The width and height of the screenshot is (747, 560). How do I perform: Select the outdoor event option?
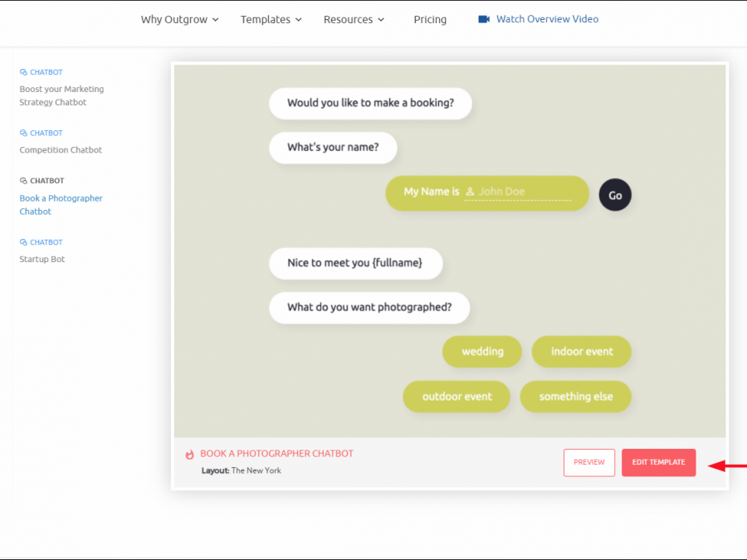[x=456, y=397]
